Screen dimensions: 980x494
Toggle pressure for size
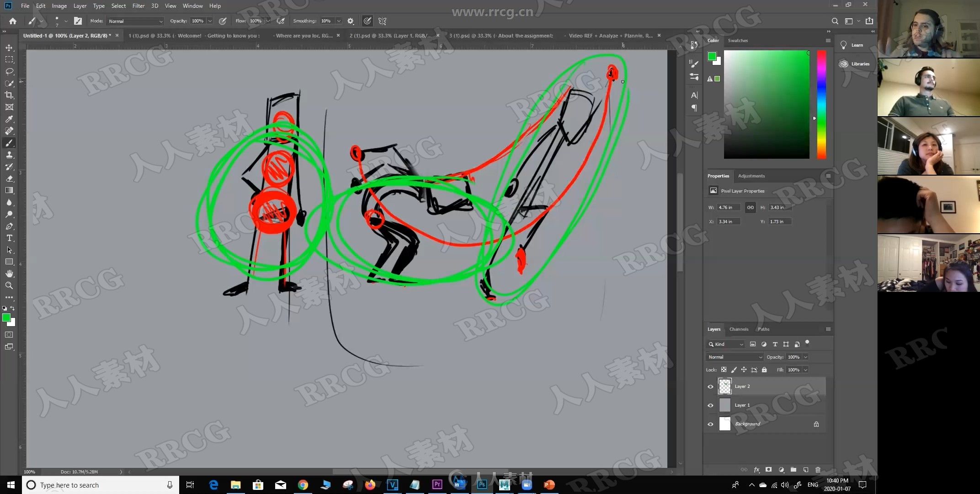click(367, 21)
